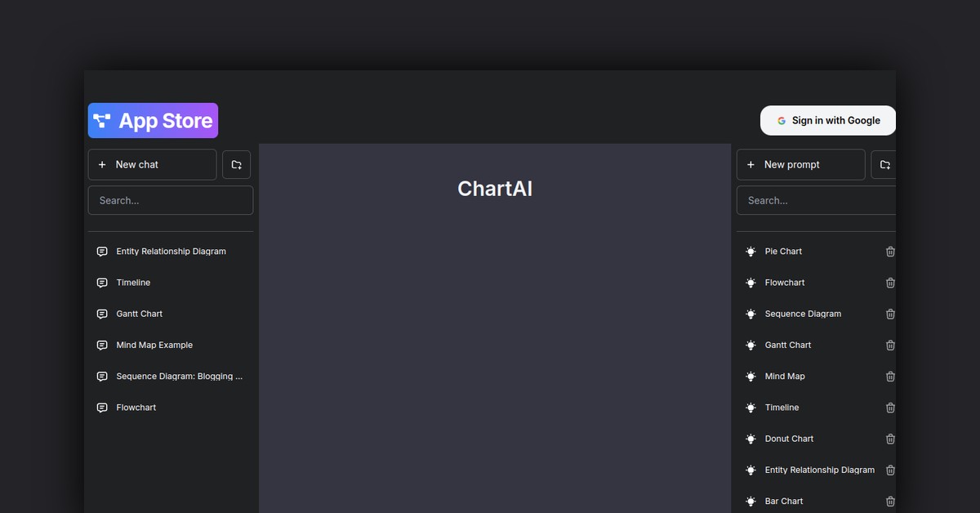
Task: Delete the Mind Map prompt via trash icon
Action: 890,377
